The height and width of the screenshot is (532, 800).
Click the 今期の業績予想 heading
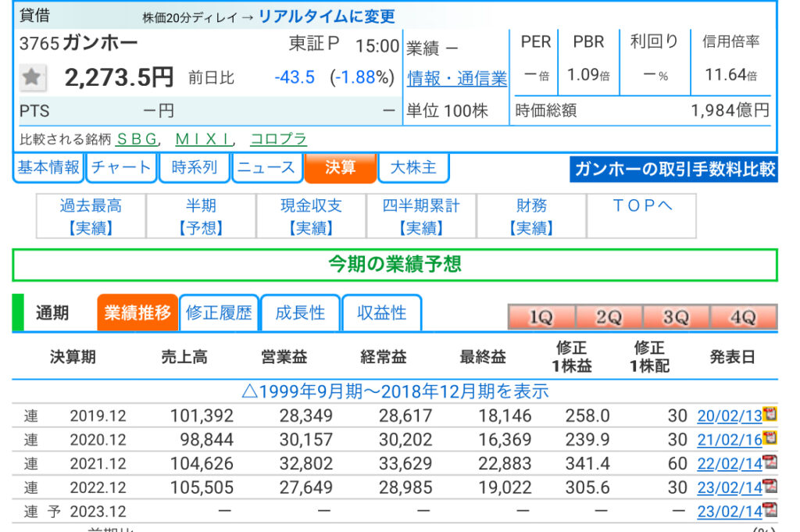(x=395, y=265)
